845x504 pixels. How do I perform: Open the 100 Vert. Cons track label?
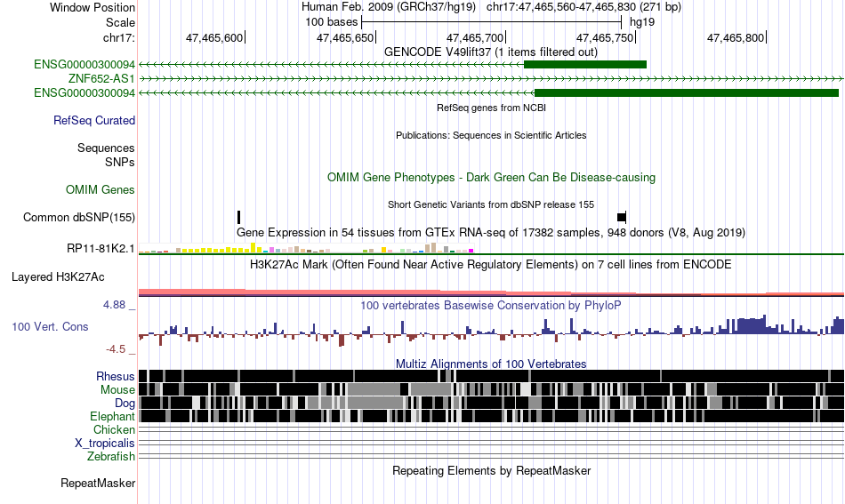point(50,327)
